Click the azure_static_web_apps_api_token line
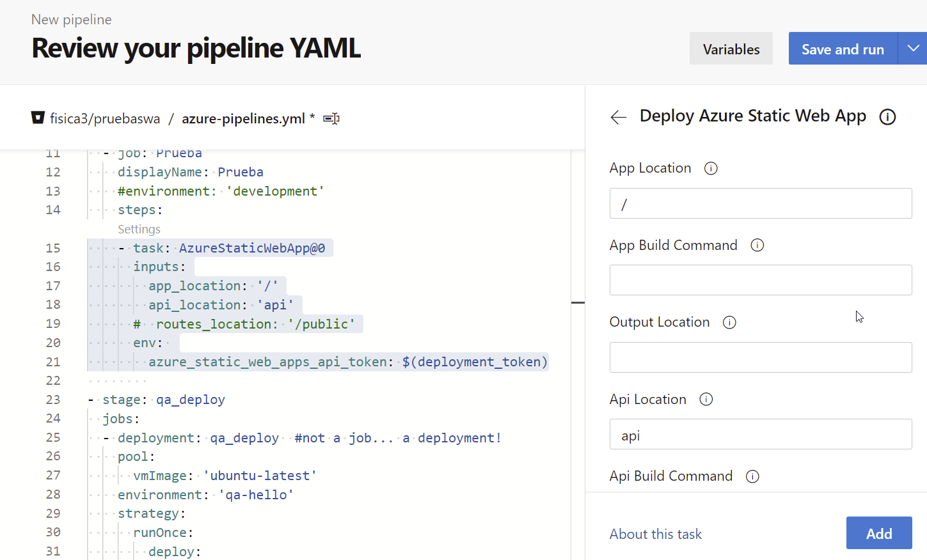 [x=348, y=362]
